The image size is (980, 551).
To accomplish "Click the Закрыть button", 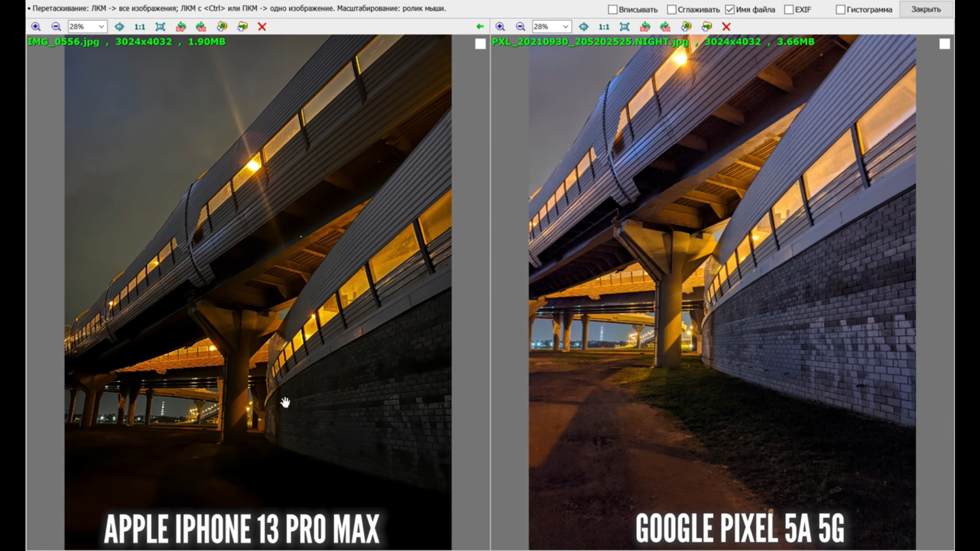I will click(x=926, y=9).
